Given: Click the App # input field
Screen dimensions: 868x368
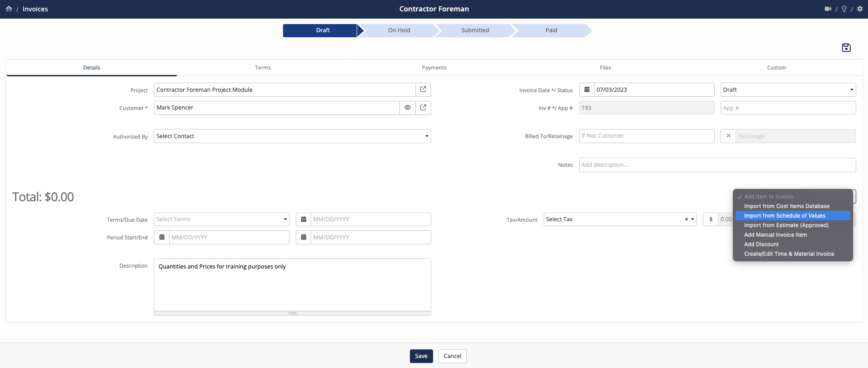Looking at the screenshot, I should tap(788, 108).
